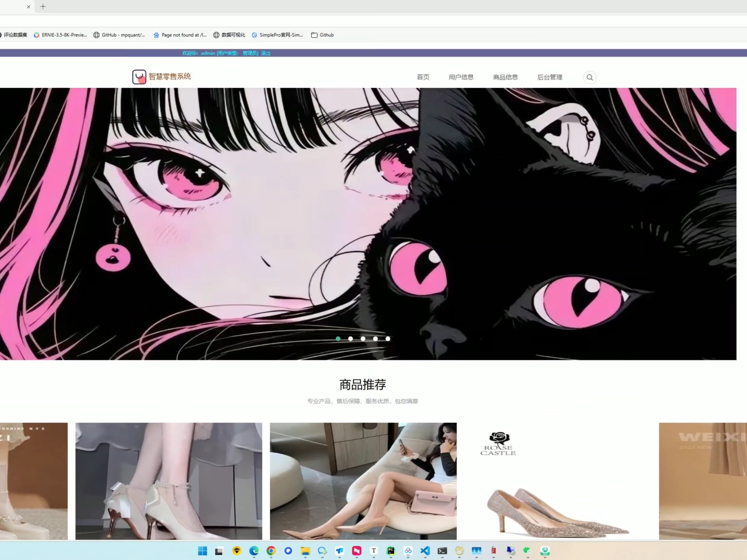Viewport: 747px width, 560px height.
Task: Open the Windows Start menu
Action: [203, 551]
